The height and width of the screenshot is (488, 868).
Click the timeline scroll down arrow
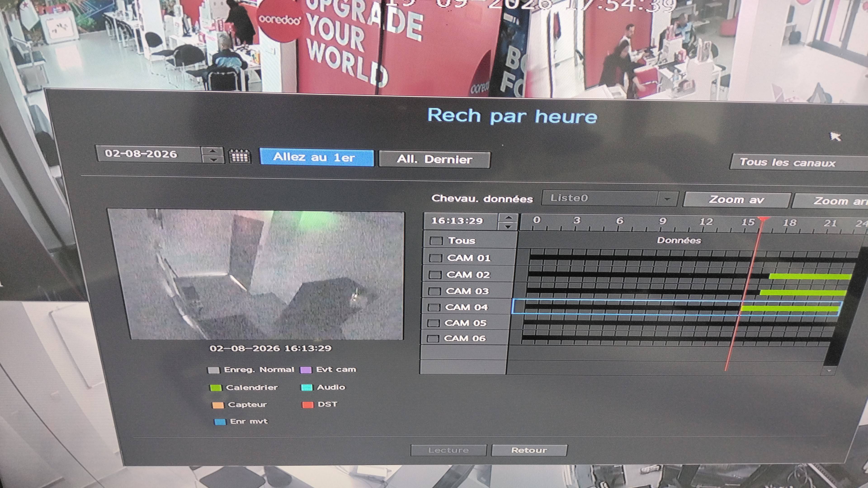(829, 371)
